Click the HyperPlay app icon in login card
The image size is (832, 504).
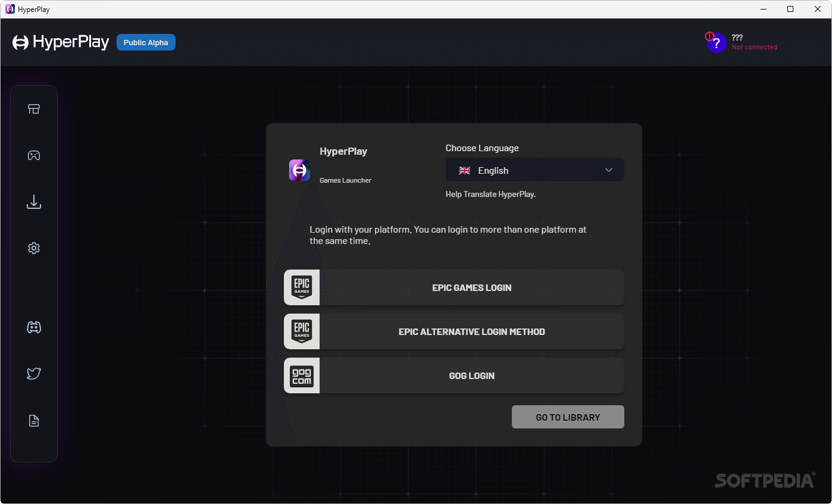(x=299, y=170)
